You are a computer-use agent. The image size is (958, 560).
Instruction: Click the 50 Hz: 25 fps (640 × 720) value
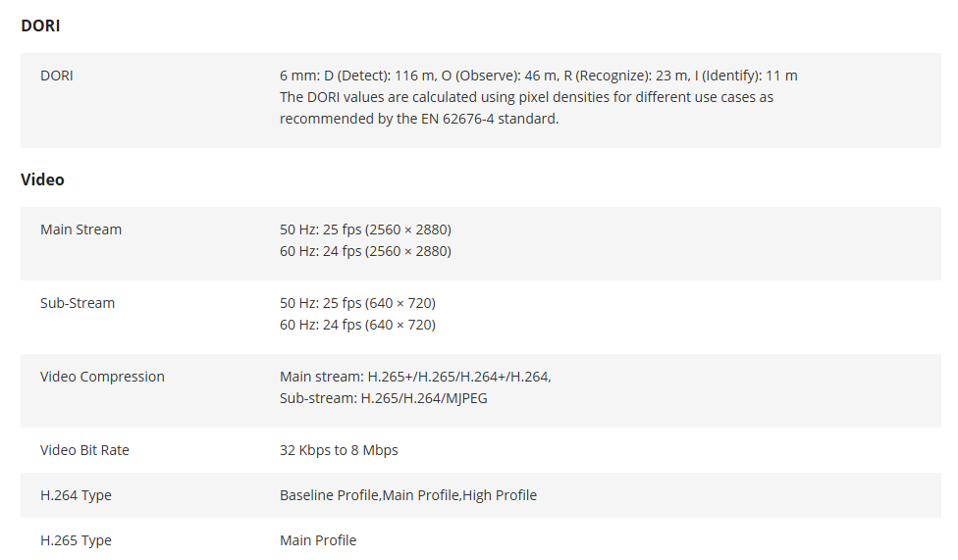357,303
